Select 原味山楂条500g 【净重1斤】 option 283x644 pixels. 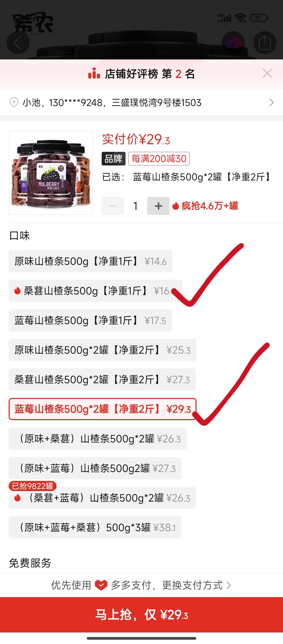(90, 261)
